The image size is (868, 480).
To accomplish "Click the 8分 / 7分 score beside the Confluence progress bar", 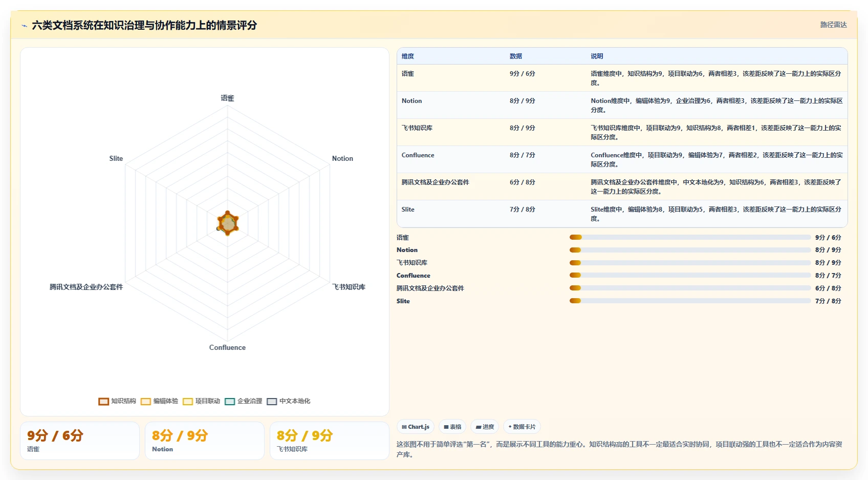I will [x=828, y=276].
